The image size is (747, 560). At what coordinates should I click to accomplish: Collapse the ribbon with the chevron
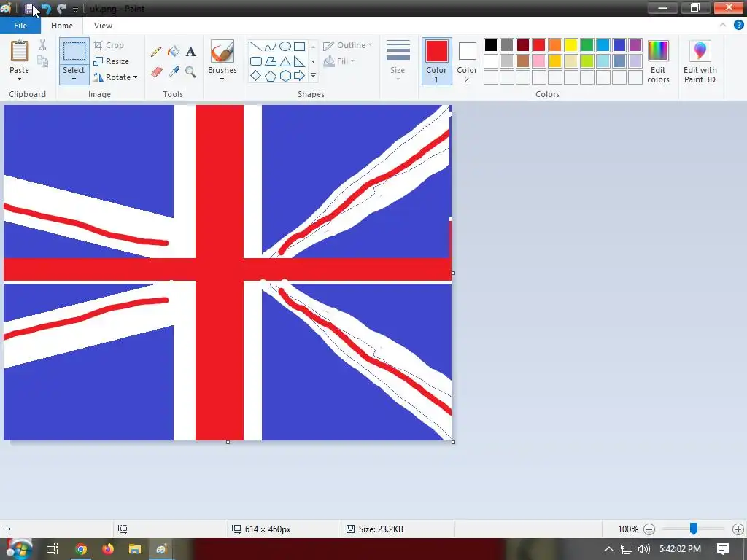(x=723, y=26)
